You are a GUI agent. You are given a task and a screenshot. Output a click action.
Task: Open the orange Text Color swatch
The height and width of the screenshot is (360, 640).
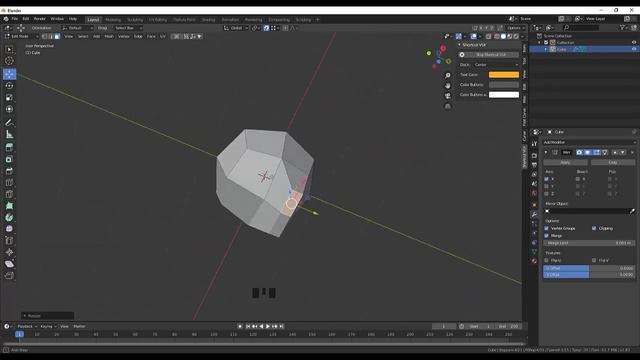click(504, 75)
